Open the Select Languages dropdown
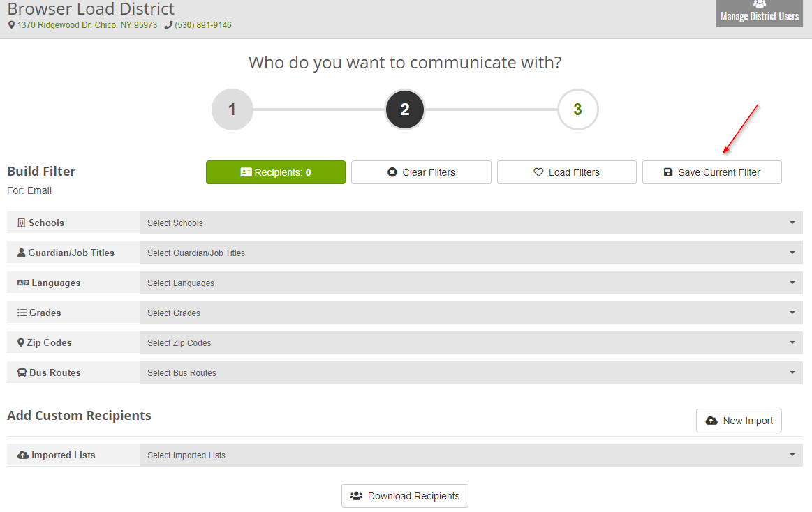Image resolution: width=812 pixels, height=512 pixels. pyautogui.click(x=471, y=283)
